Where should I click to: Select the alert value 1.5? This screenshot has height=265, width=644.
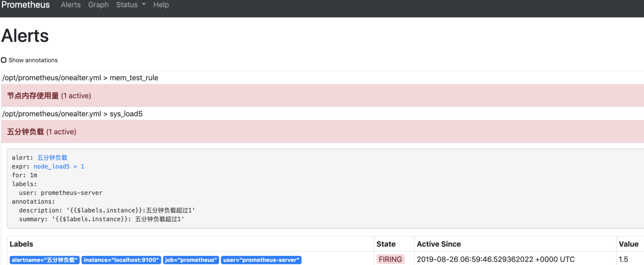click(x=623, y=259)
